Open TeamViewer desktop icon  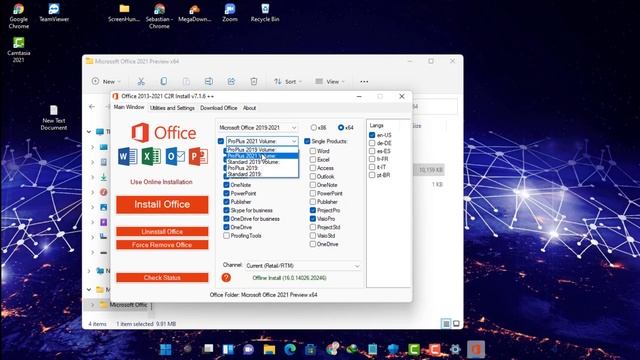click(x=54, y=12)
